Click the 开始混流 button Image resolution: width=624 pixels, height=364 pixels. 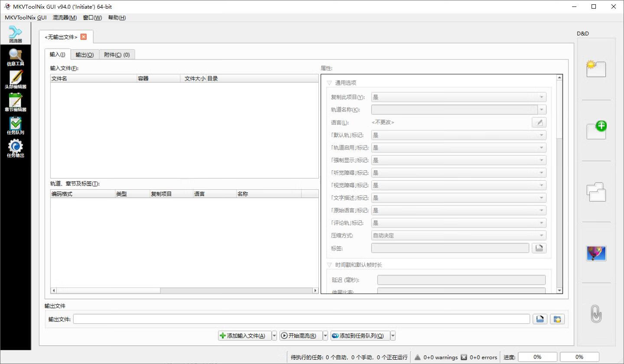click(x=301, y=335)
